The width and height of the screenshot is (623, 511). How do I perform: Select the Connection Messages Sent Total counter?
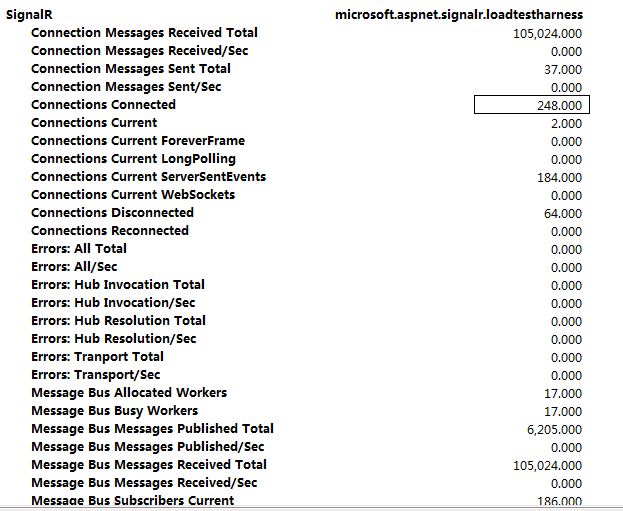pyautogui.click(x=131, y=69)
